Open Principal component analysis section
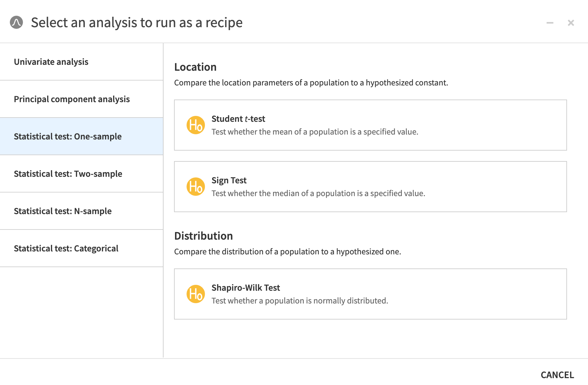The height and width of the screenshot is (385, 588). coord(72,99)
